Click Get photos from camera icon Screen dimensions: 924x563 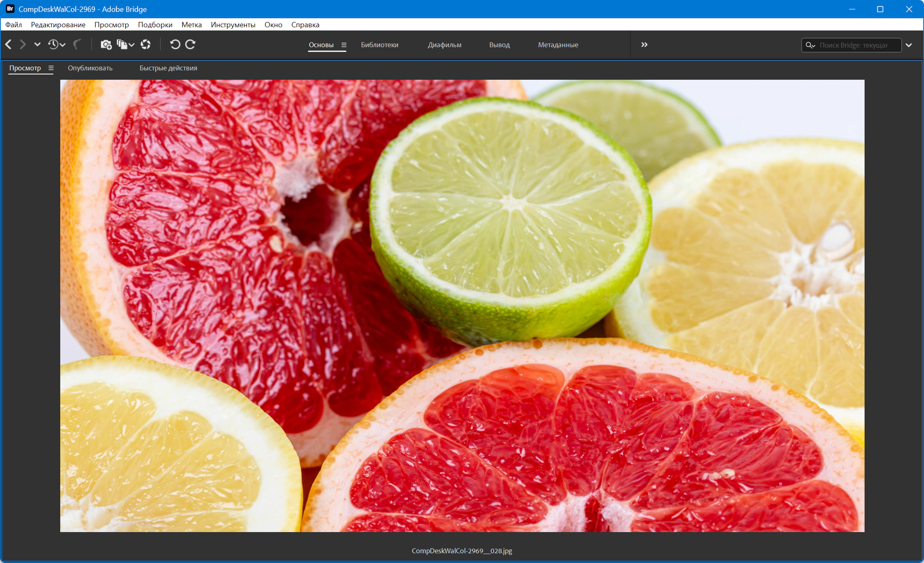pyautogui.click(x=106, y=44)
